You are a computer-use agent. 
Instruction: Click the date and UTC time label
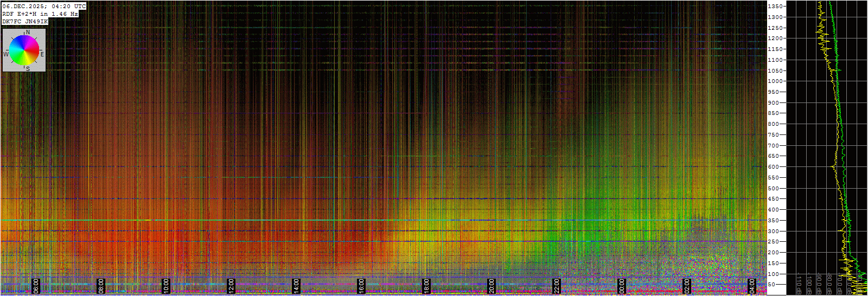(44, 7)
